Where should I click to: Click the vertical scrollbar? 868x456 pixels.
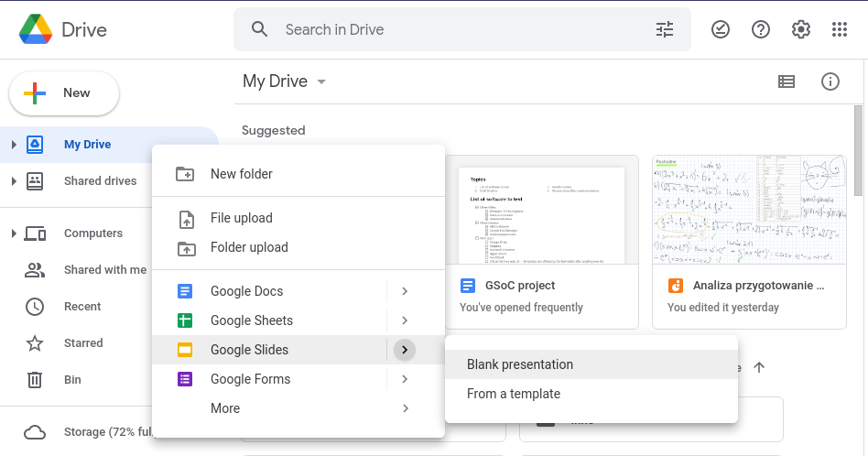858,150
